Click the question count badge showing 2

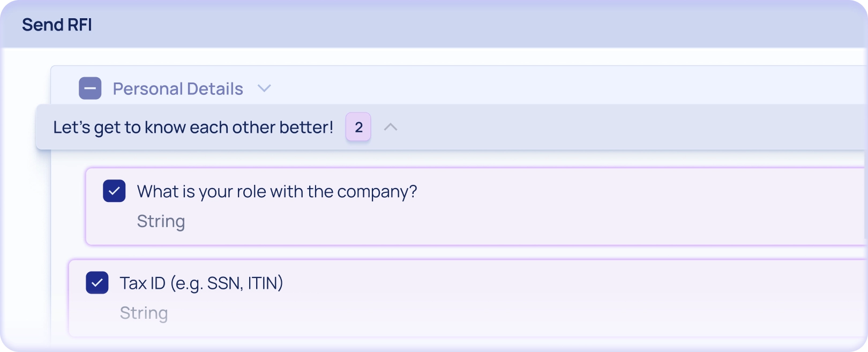tap(358, 127)
